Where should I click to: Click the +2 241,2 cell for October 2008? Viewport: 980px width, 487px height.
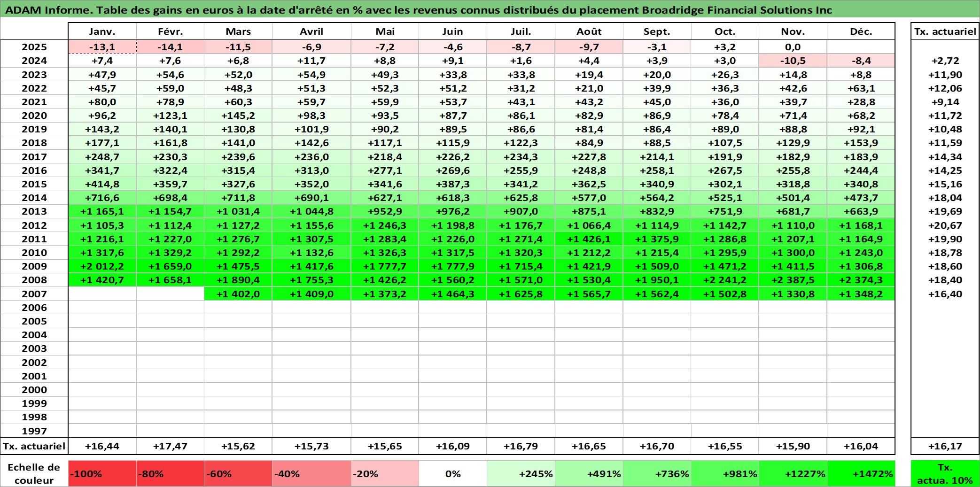click(725, 280)
